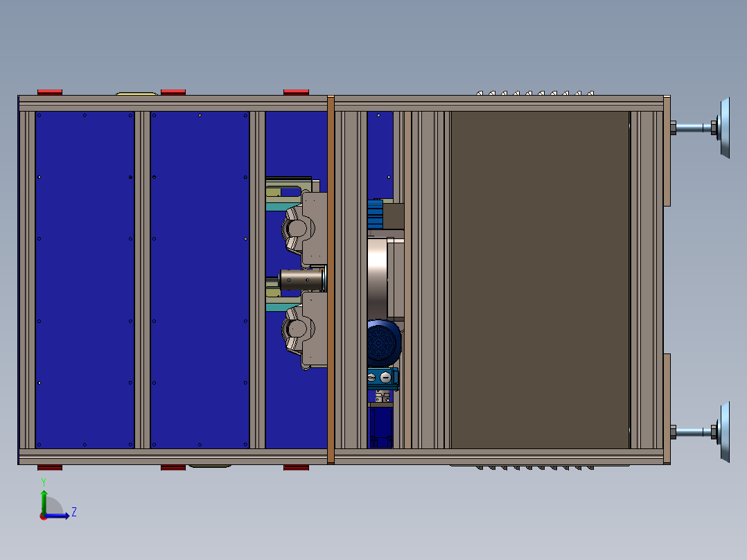Select the large silver pulley wheel
Screen dimensions: 747x560
click(x=378, y=279)
